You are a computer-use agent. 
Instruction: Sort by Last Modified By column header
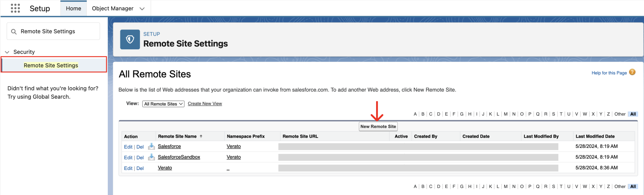coord(541,136)
